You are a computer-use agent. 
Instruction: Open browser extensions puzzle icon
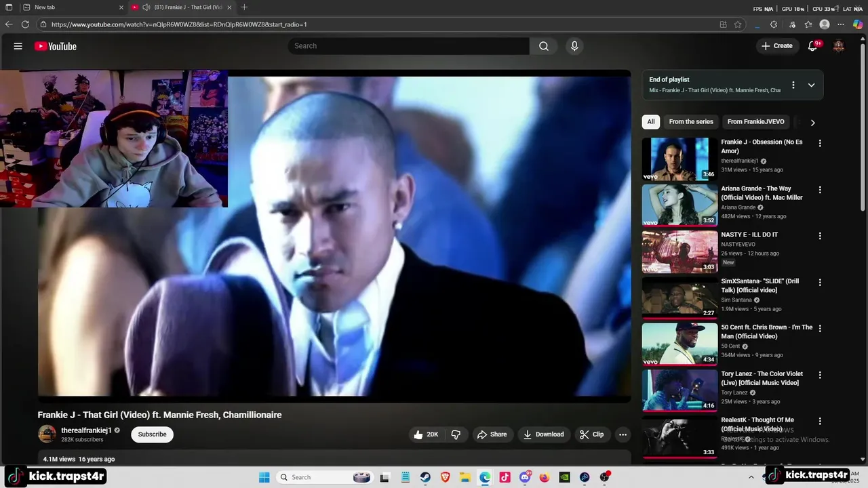[x=774, y=24]
